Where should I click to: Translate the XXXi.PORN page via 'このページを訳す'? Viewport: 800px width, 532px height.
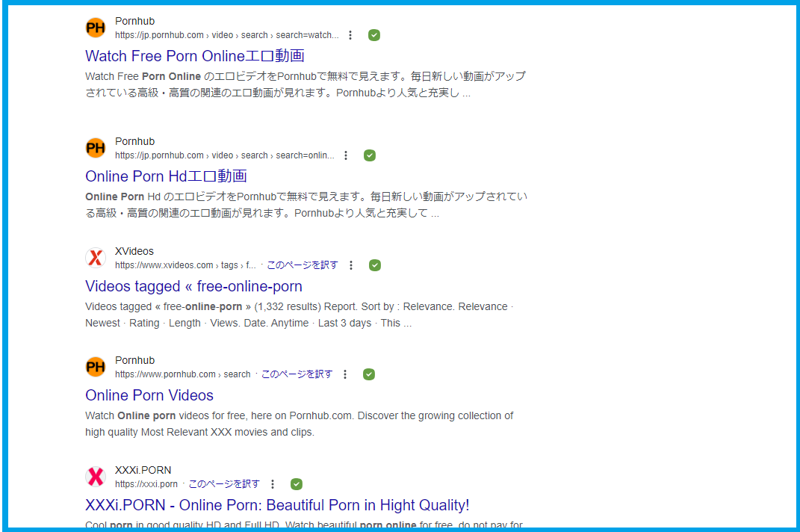pos(224,484)
